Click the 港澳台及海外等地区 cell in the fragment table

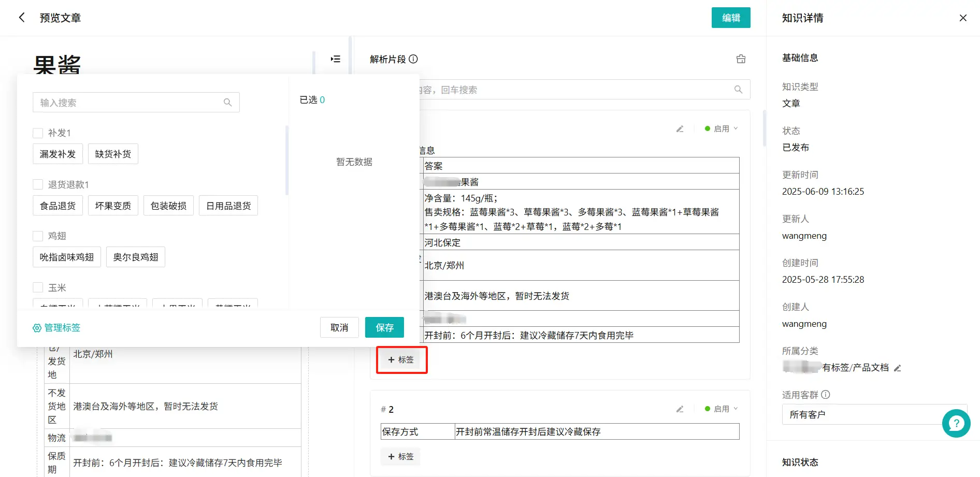(581, 296)
